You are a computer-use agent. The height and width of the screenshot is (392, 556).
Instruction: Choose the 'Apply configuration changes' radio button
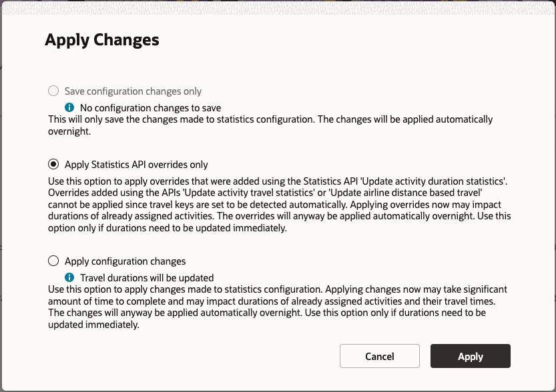[53, 261]
